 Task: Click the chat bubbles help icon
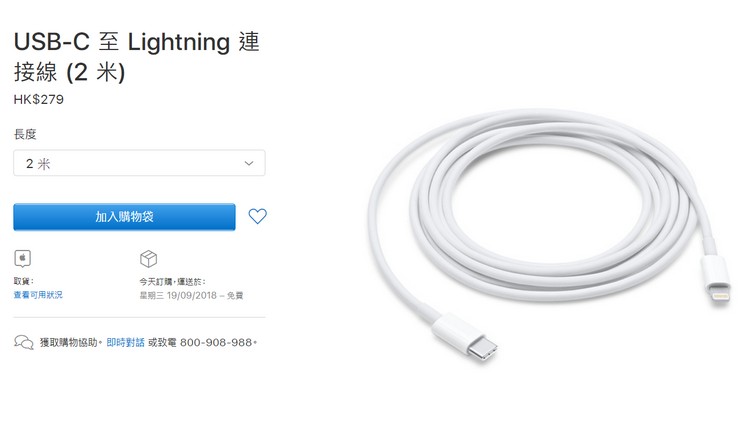23,342
